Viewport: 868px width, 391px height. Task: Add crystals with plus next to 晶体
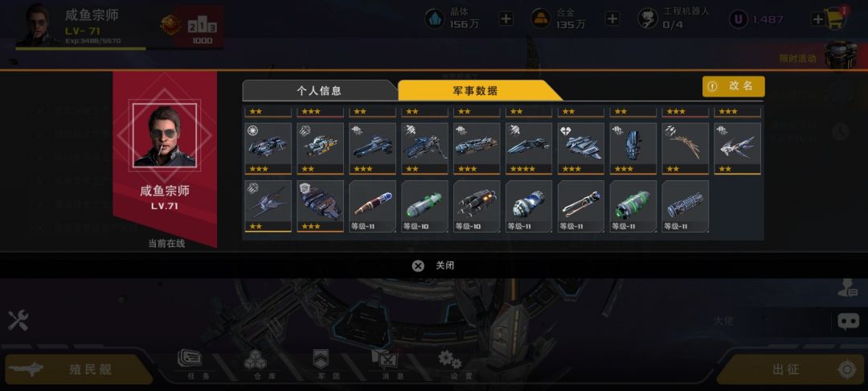[x=506, y=19]
